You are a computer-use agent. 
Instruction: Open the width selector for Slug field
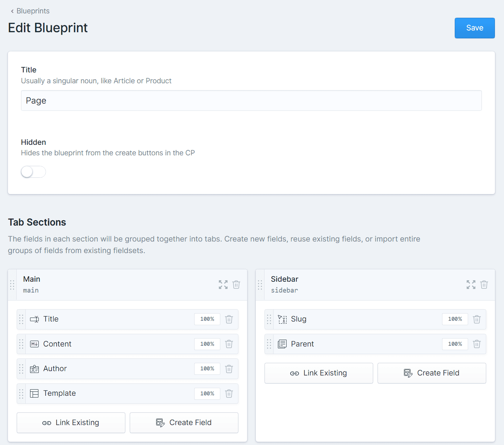[455, 319]
